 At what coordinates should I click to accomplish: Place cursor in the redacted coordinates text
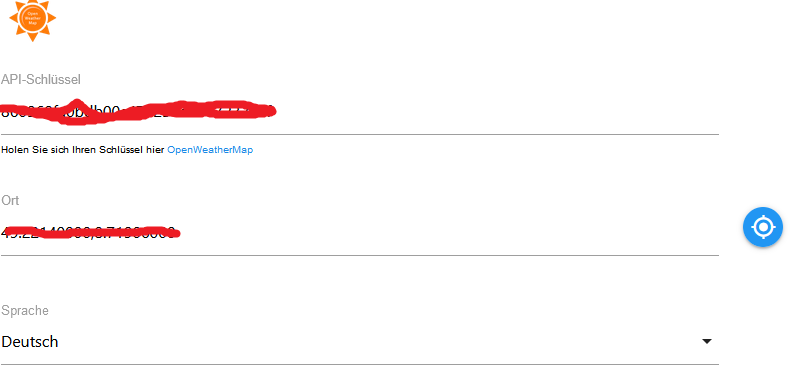(x=90, y=232)
